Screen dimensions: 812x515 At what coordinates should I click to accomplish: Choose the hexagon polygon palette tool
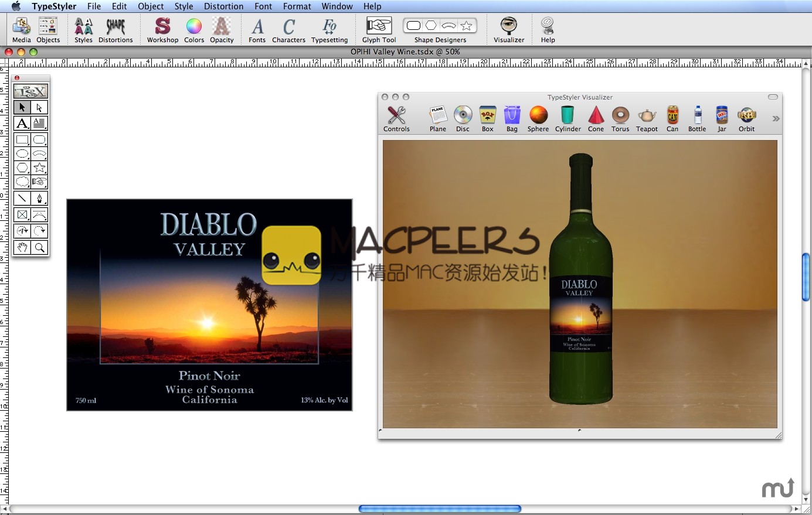[x=22, y=168]
